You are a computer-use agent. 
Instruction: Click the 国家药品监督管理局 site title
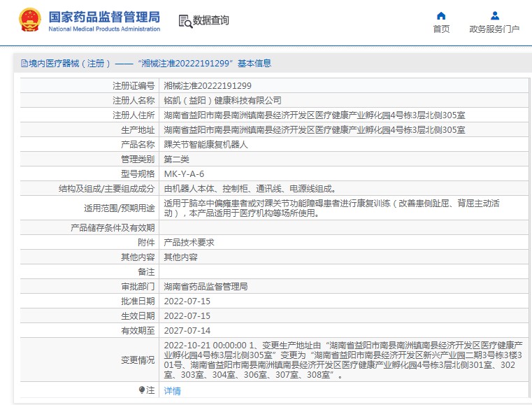coord(104,16)
